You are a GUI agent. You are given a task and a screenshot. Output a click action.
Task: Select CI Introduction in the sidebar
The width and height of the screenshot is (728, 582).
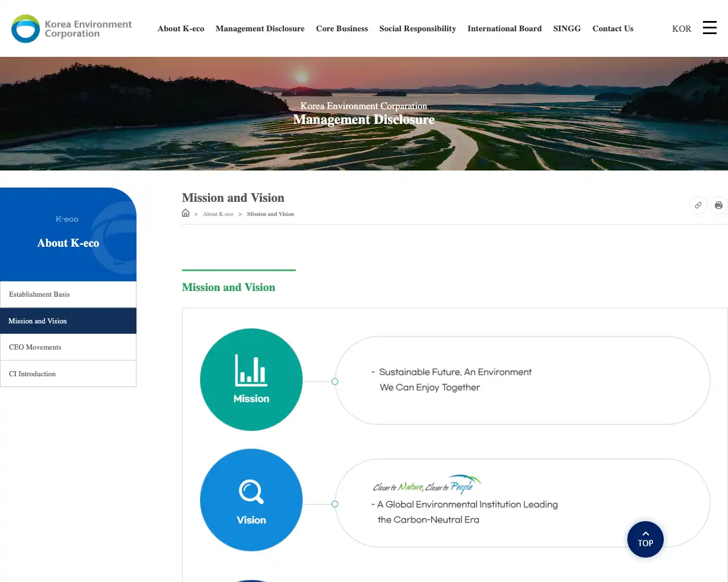pos(32,373)
